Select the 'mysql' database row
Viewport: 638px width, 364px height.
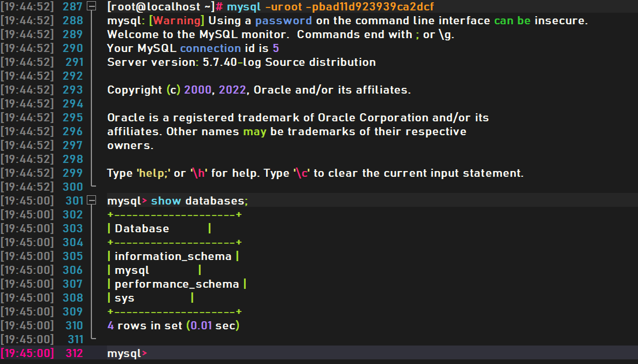tap(154, 270)
